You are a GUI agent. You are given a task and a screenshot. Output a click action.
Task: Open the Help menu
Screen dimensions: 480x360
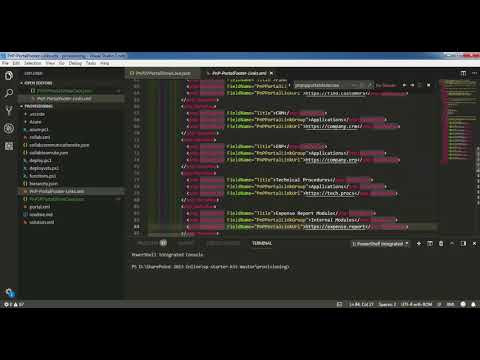tap(105, 63)
